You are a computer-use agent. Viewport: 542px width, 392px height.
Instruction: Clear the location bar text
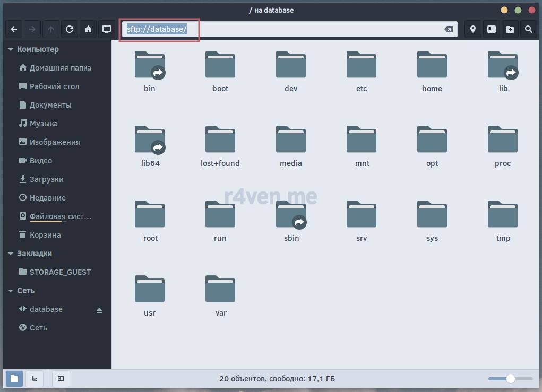(449, 29)
